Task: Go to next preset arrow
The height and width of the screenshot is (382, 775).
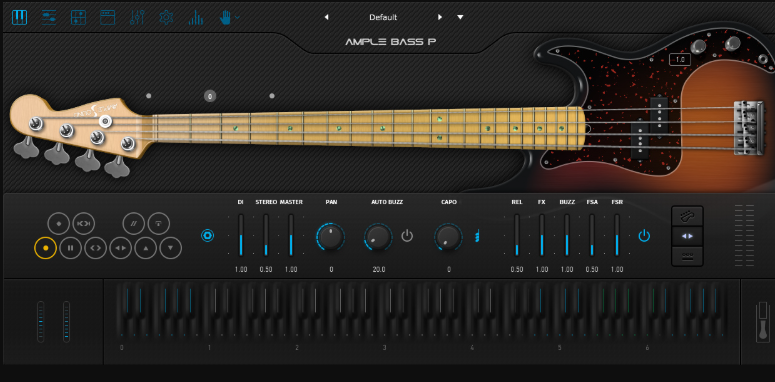Action: tap(439, 17)
